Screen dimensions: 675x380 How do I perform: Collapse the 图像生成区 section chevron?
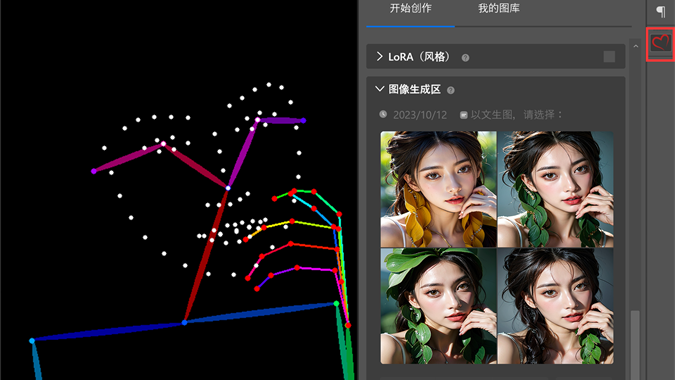point(379,89)
